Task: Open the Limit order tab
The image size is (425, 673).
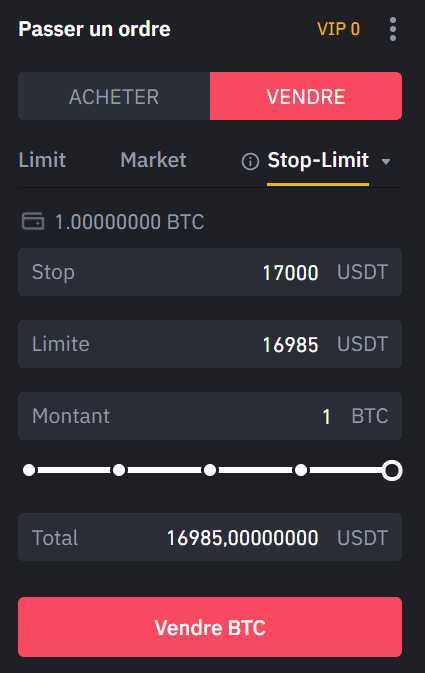Action: (42, 160)
